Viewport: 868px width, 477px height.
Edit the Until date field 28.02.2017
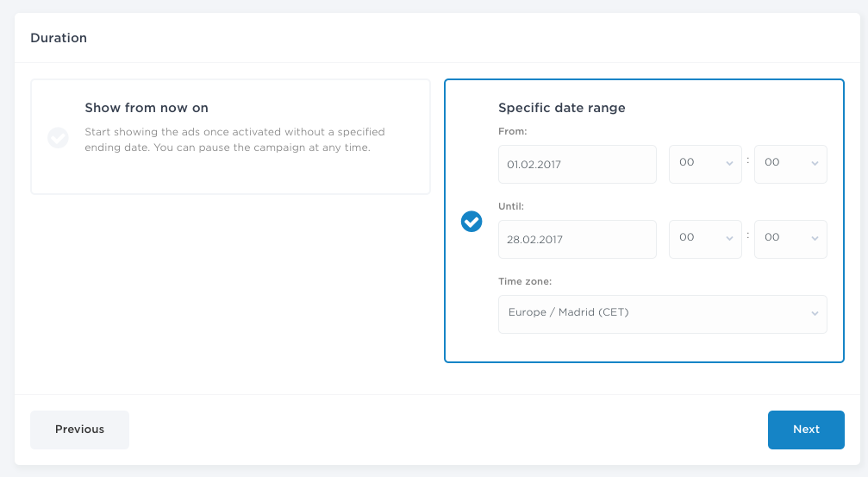point(578,239)
